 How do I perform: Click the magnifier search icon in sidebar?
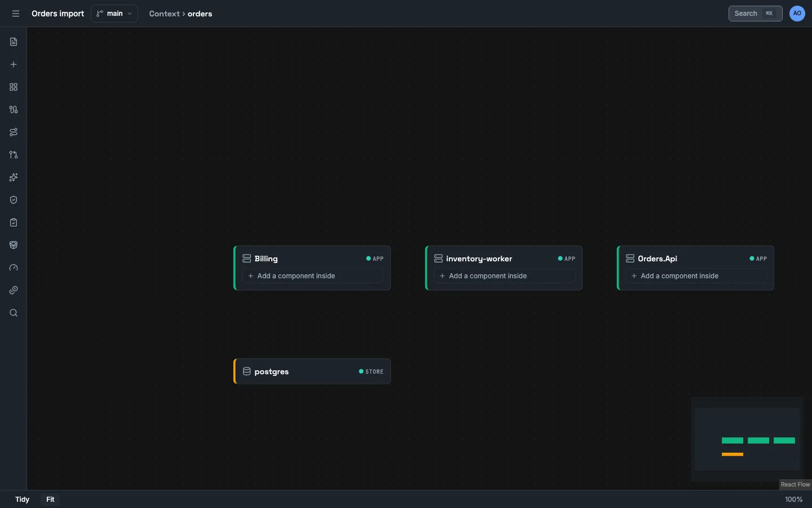14,313
